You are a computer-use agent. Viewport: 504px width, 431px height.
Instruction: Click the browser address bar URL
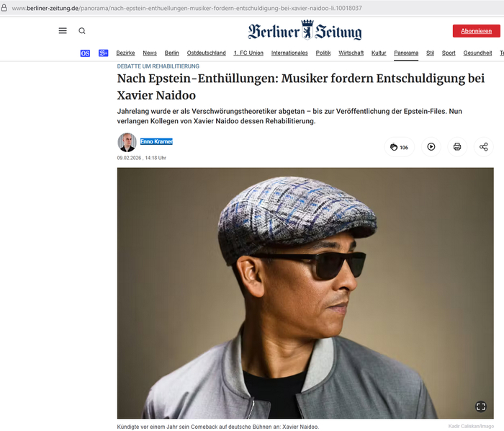(187, 8)
